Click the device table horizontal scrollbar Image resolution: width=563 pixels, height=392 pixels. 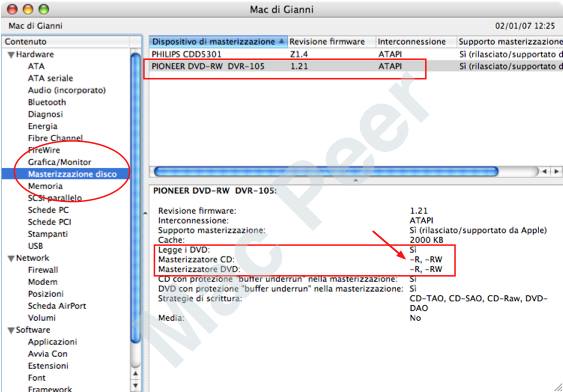tap(326, 172)
